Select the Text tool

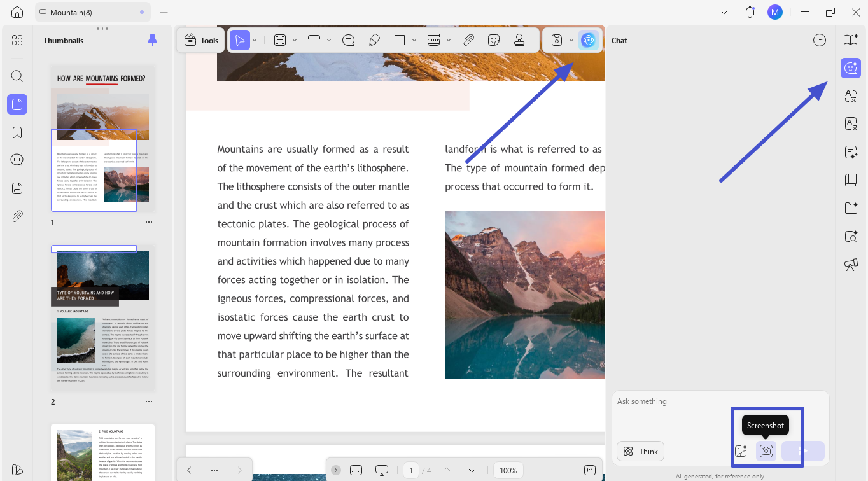click(314, 40)
